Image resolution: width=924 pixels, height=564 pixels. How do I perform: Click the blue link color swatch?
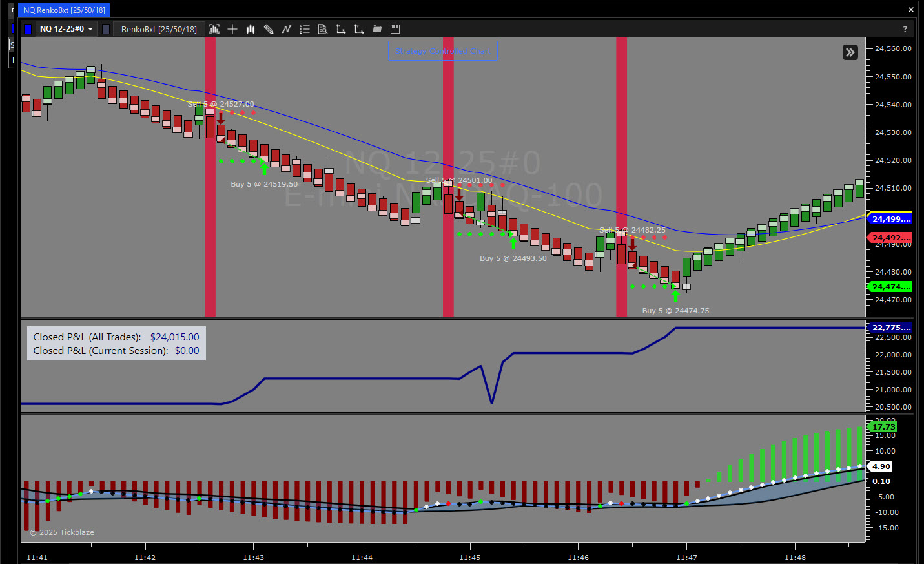coord(28,29)
